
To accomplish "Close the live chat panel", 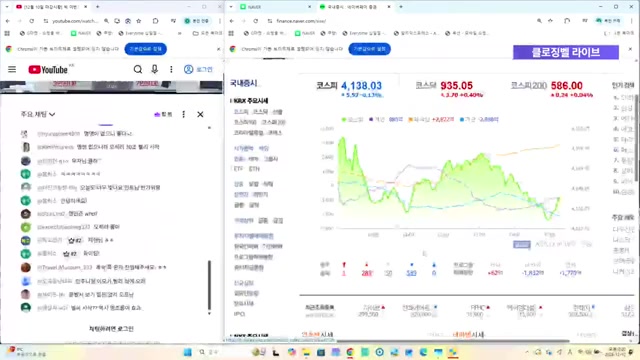I will [200, 114].
